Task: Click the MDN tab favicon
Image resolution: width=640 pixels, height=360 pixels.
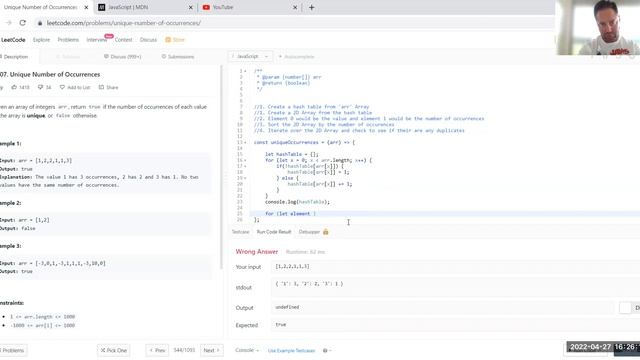Action: point(102,7)
